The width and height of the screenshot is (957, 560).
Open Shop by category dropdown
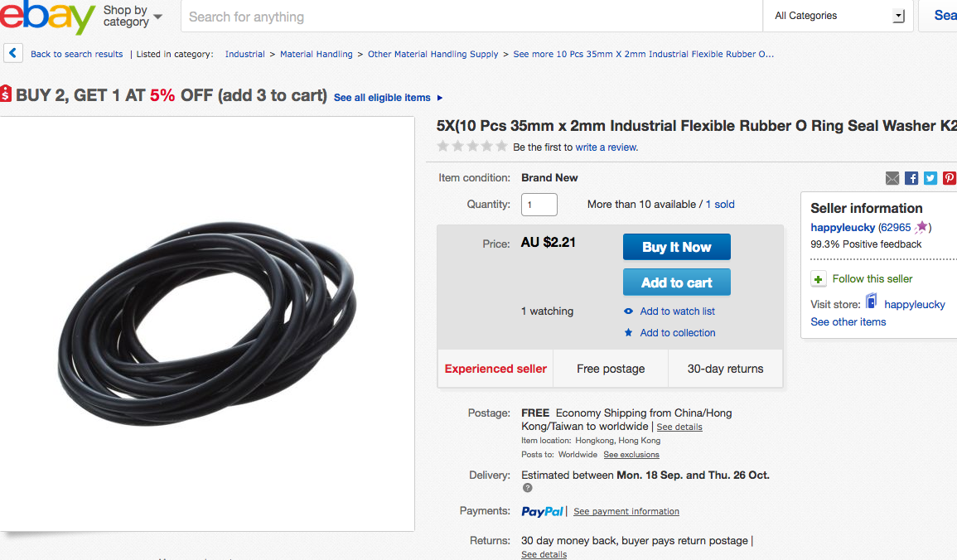(x=133, y=16)
